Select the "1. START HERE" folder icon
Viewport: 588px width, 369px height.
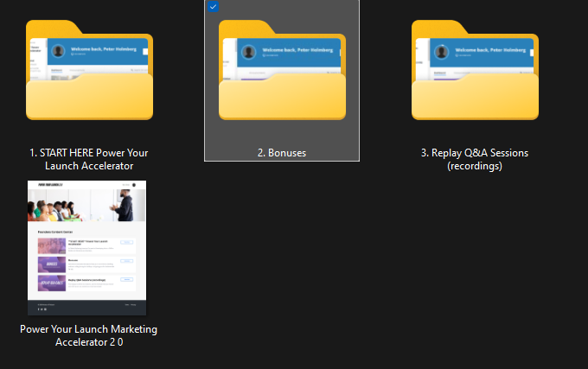[89, 73]
